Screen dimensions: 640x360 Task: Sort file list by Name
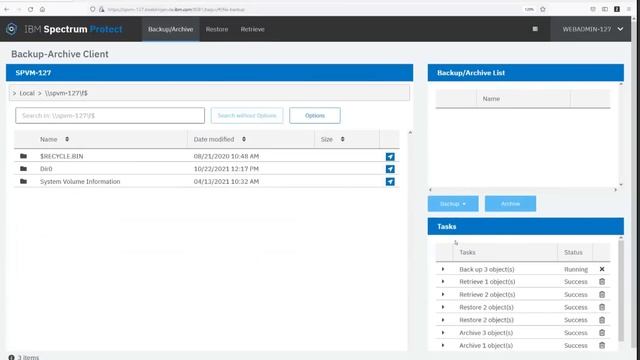click(67, 139)
